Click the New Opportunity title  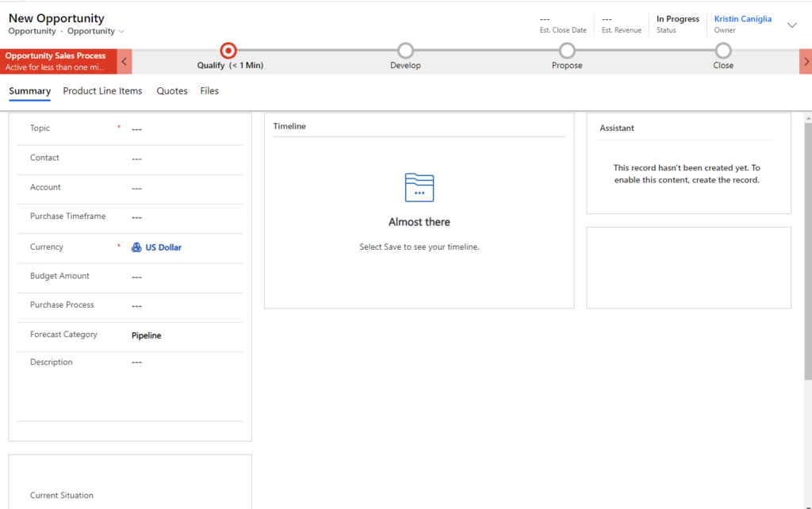56,18
